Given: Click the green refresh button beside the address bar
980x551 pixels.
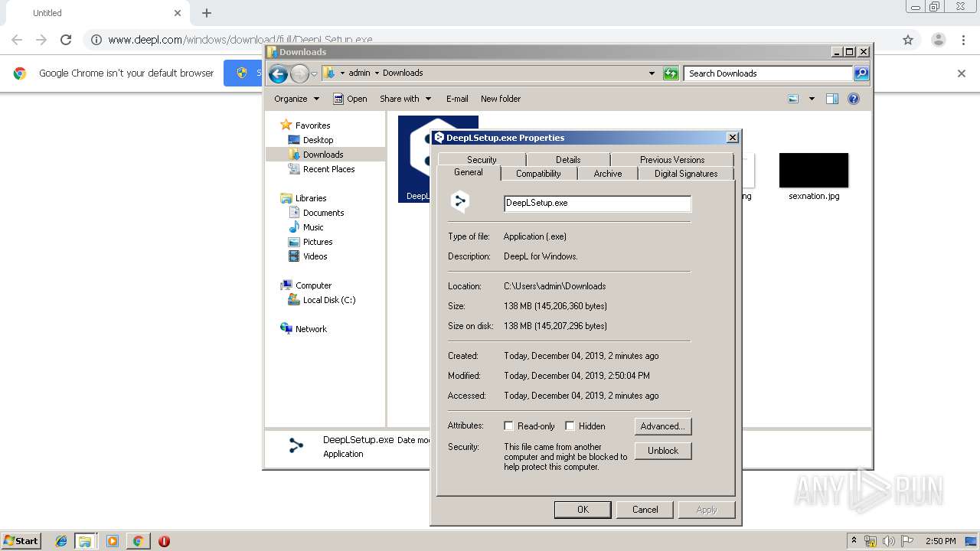Looking at the screenshot, I should [671, 73].
